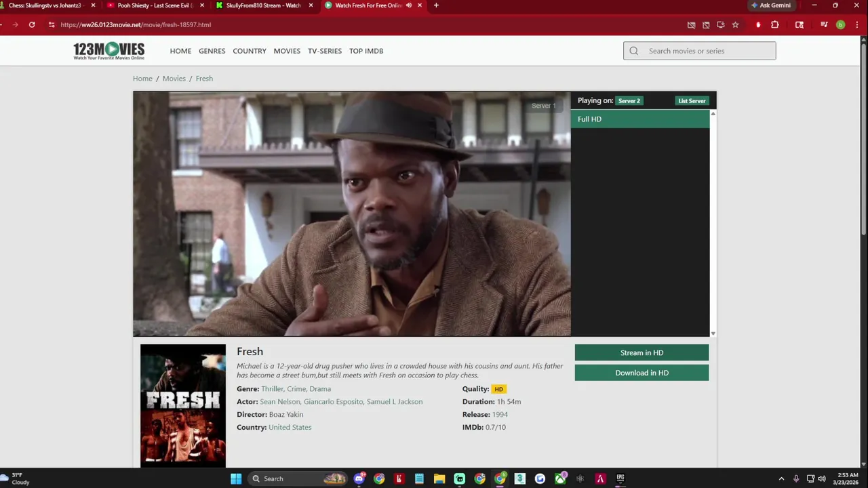Open actor Giancarlo Esposito link
The height and width of the screenshot is (488, 868).
click(x=334, y=402)
